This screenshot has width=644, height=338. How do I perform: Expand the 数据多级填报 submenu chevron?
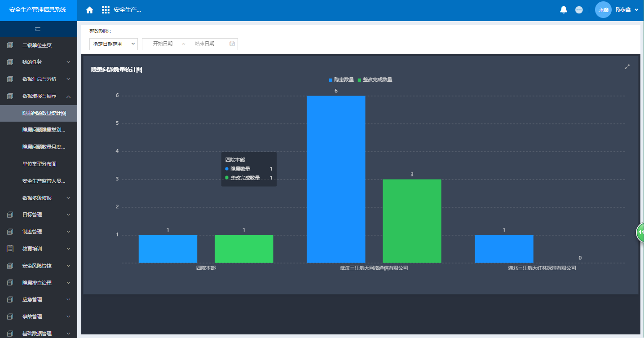point(68,198)
